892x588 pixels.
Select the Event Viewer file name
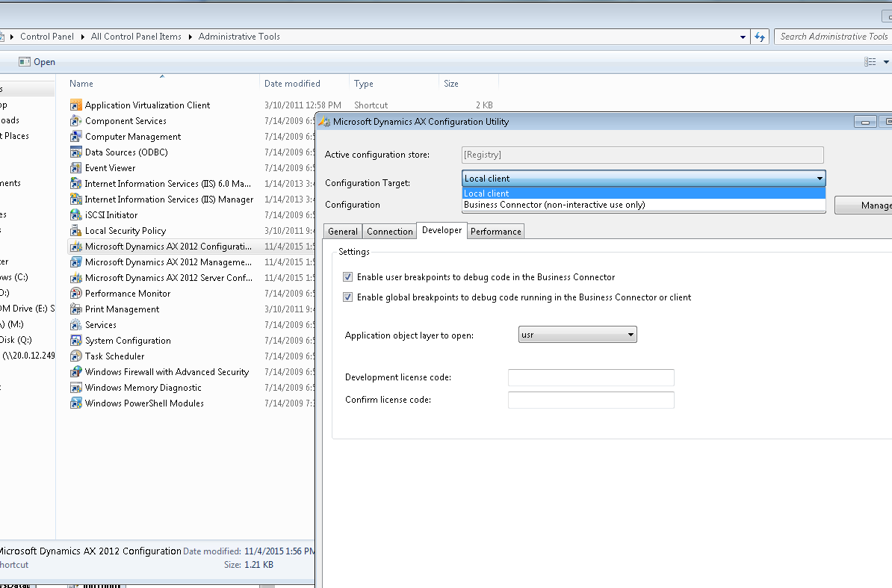111,168
